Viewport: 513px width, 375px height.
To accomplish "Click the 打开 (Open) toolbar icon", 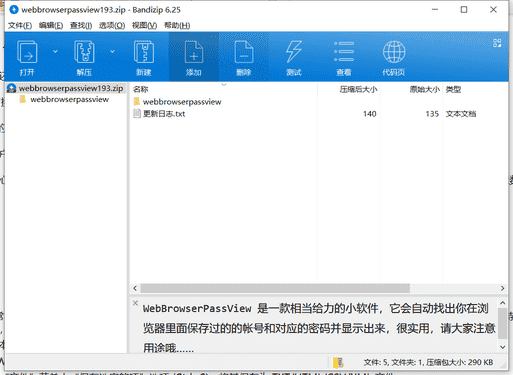I will click(x=27, y=52).
